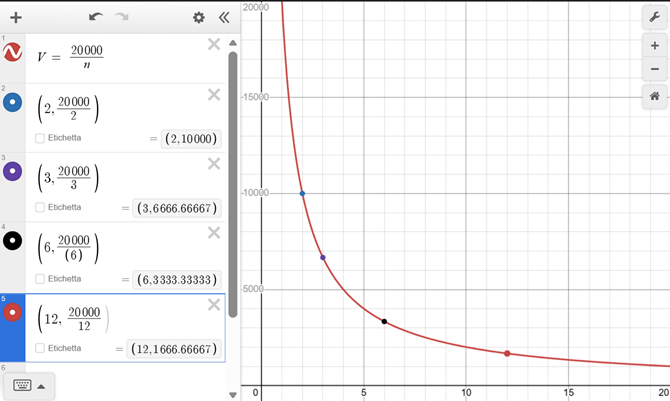Delete the V=20000/n expression
The width and height of the screenshot is (670, 401).
point(213,44)
